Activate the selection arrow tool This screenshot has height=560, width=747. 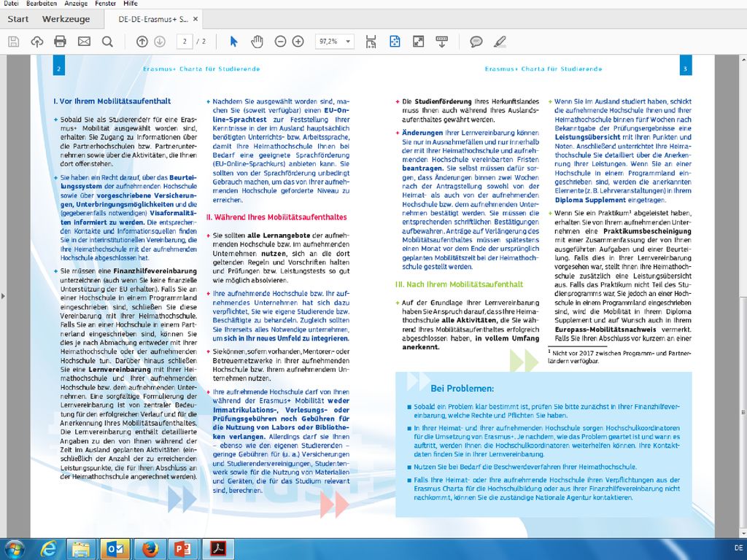233,42
